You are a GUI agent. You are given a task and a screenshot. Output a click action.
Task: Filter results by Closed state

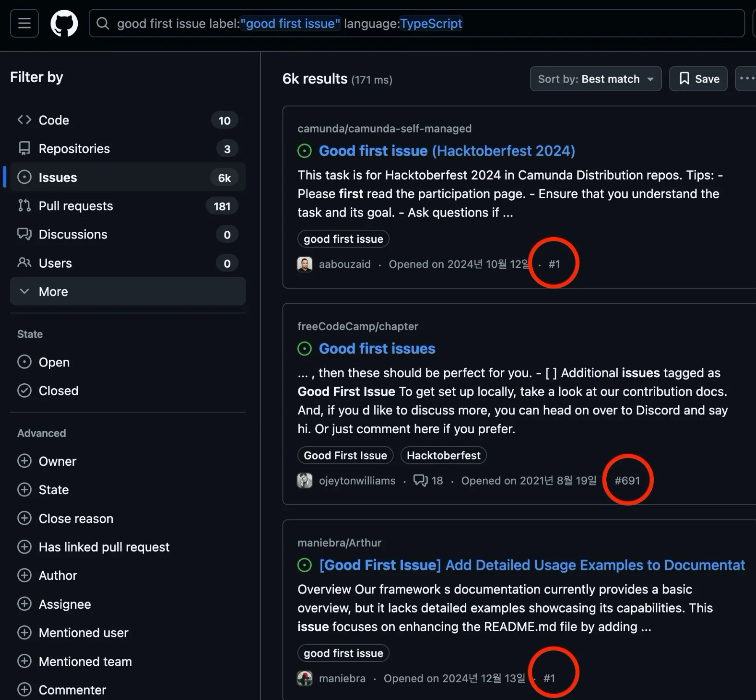[48, 390]
